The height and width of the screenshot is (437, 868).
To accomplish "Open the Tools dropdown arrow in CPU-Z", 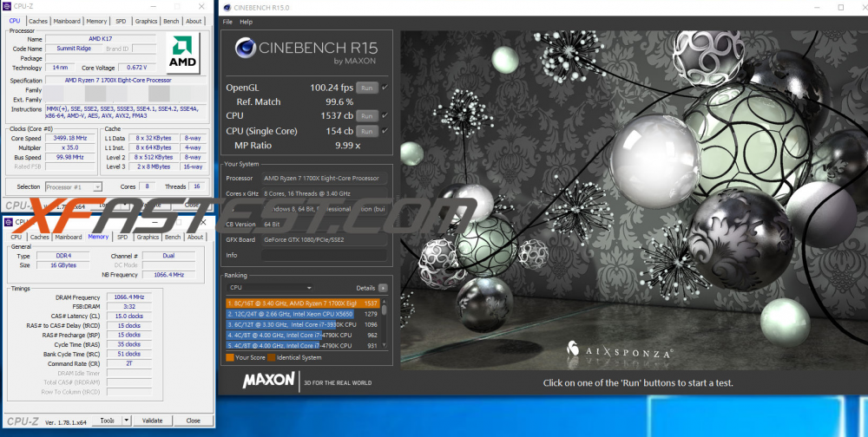I will click(x=127, y=421).
